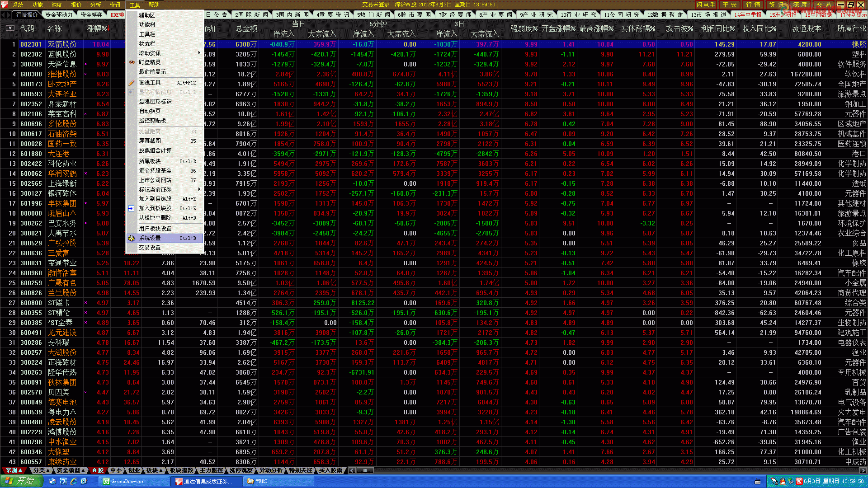Click the pencil icon for 画线工具

pyautogui.click(x=132, y=83)
